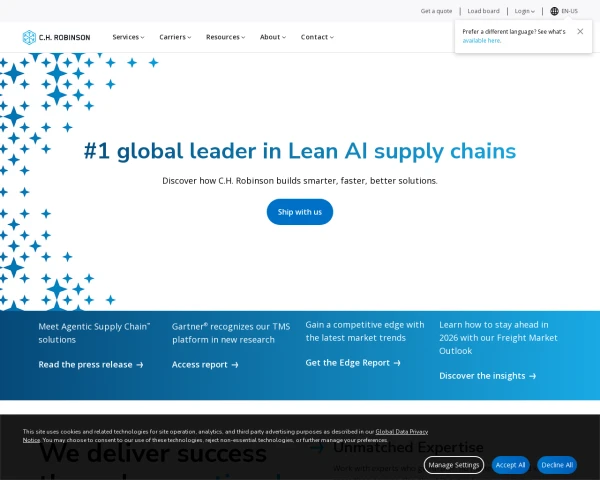Click arrow after Discover the insights
600x480 pixels.
click(x=533, y=376)
